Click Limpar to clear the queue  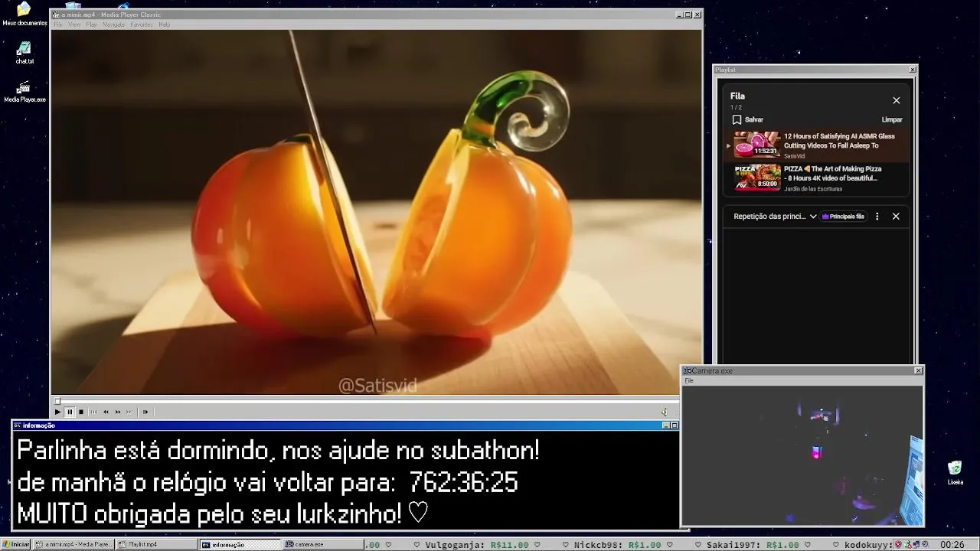[x=892, y=119]
